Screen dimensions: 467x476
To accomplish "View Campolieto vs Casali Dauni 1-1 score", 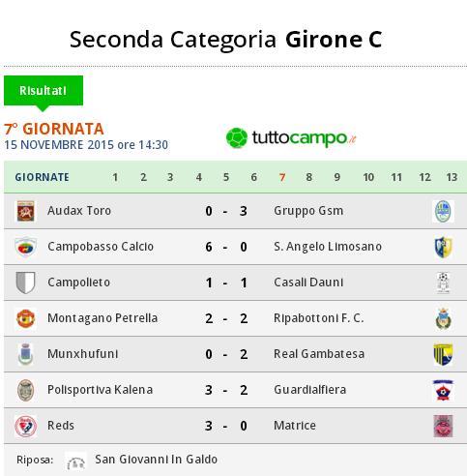I will click(226, 283).
